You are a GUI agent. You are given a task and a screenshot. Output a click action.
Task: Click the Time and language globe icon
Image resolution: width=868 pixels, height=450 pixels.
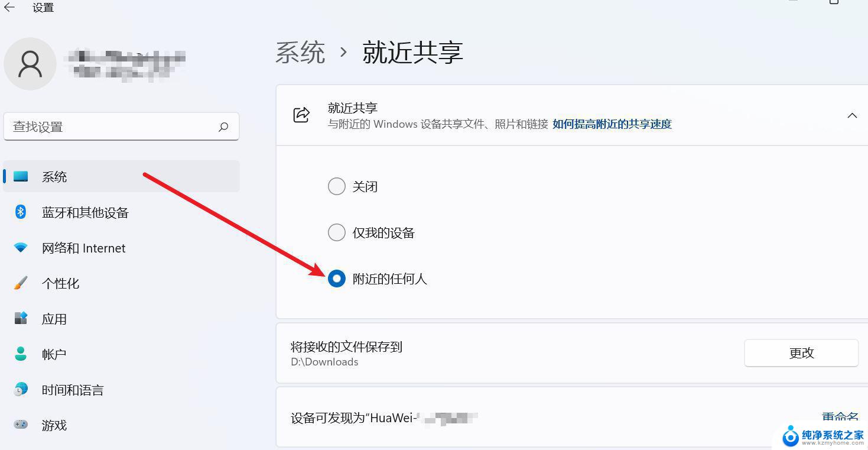[21, 389]
